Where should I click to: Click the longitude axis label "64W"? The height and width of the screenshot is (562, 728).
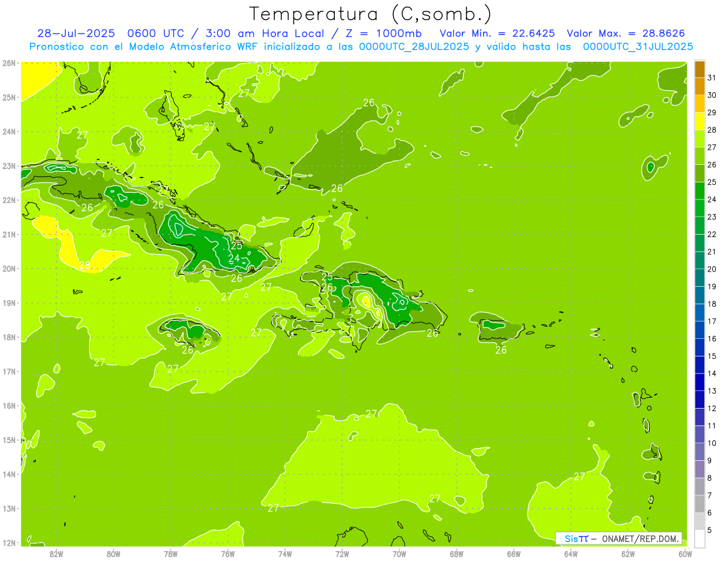pyautogui.click(x=571, y=553)
